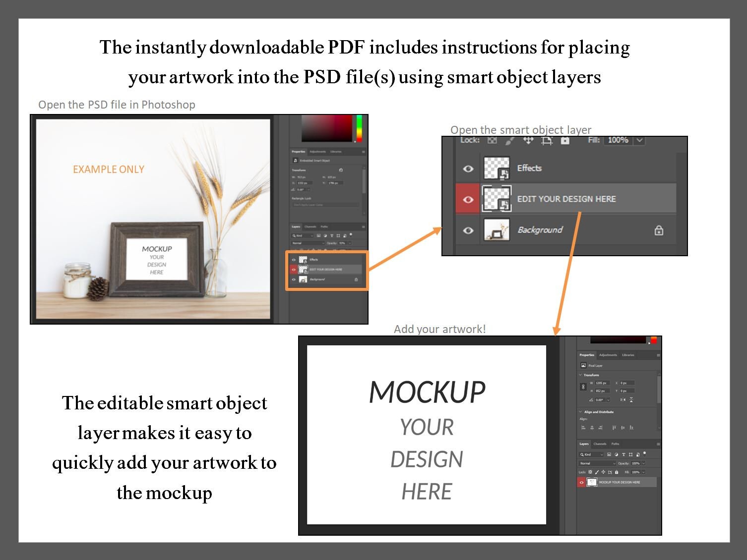
Task: Select the align left edges icon
Action: 583,427
